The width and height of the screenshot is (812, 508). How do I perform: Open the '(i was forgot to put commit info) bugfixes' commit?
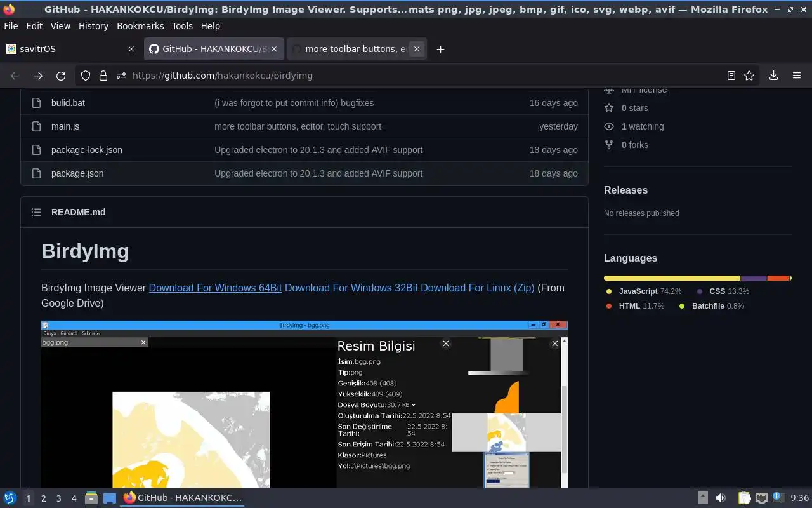point(294,103)
